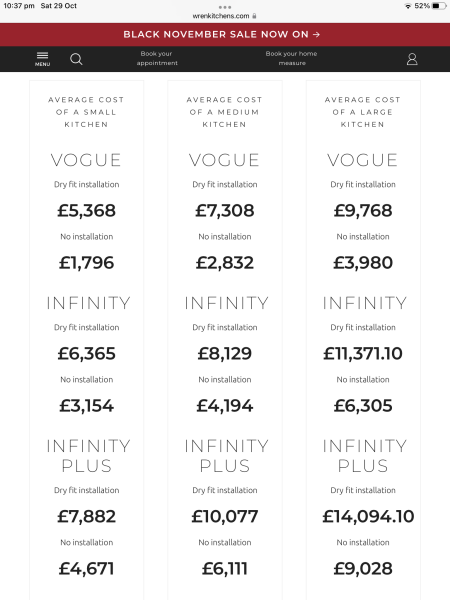Open the hamburger MENU icon
The image size is (450, 600).
pos(42,59)
